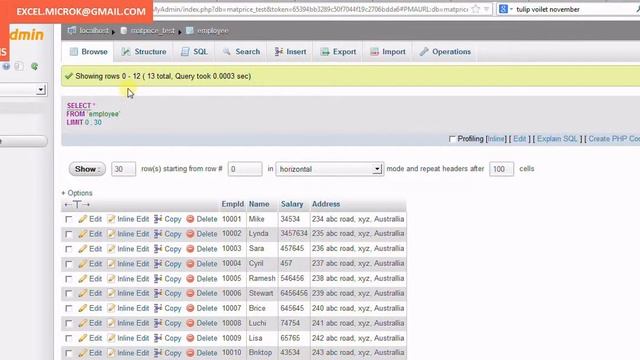Click the starting row number field
The width and height of the screenshot is (640, 360).
pyautogui.click(x=245, y=169)
